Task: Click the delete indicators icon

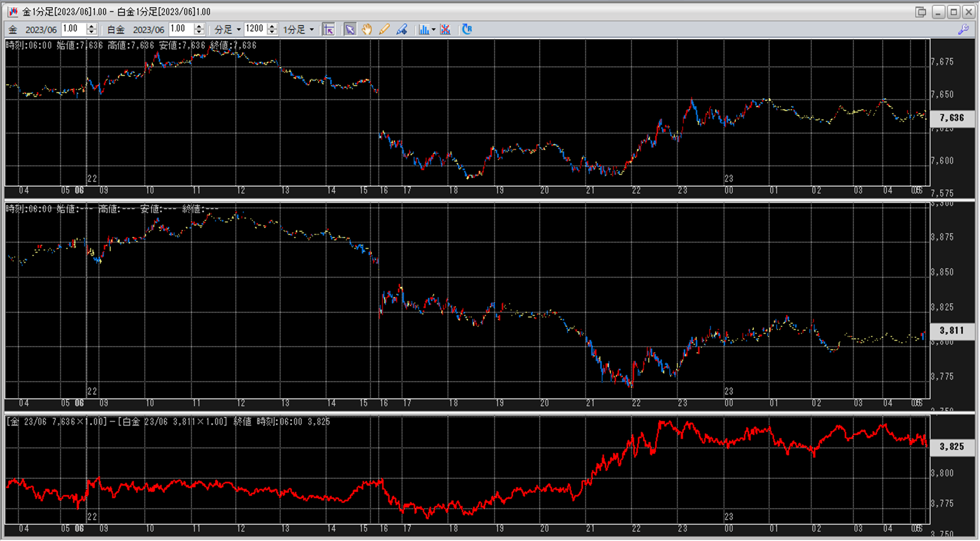Action: pyautogui.click(x=445, y=30)
